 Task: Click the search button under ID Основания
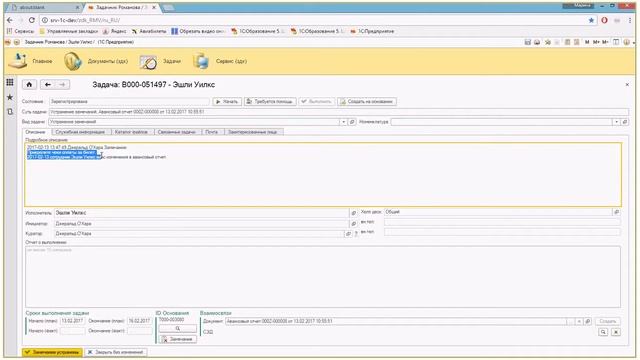click(x=178, y=329)
